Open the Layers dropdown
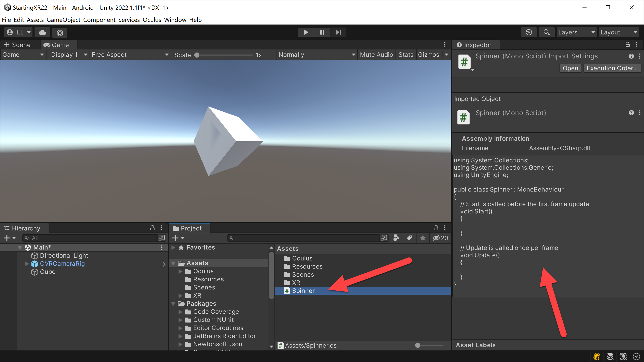Image resolution: width=644 pixels, height=362 pixels. pyautogui.click(x=576, y=32)
